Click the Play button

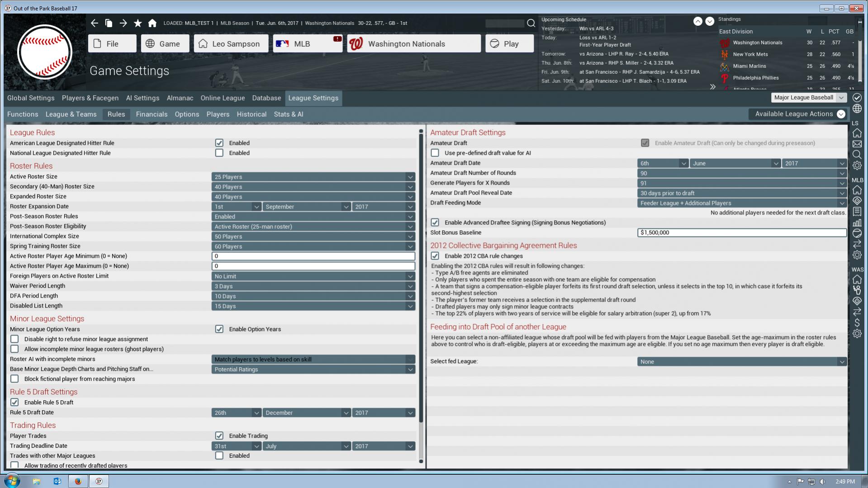point(509,44)
